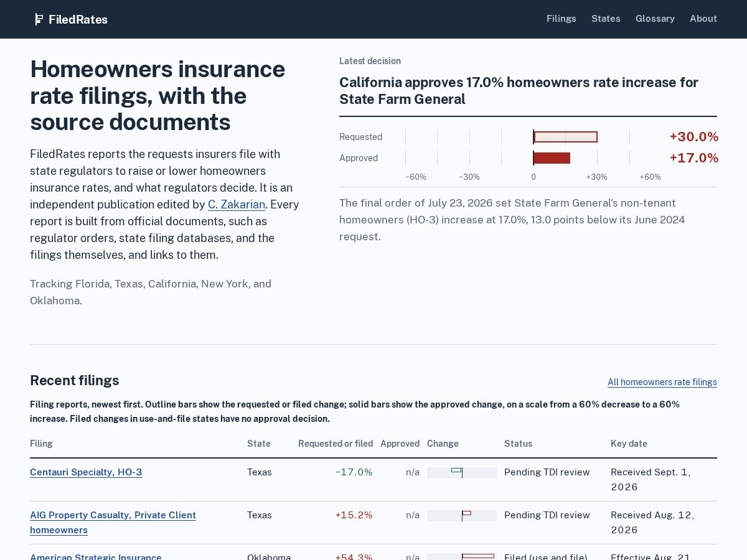747x560 pixels.
Task: Open AIG Property Casualty Private Client filing
Action: tap(113, 523)
